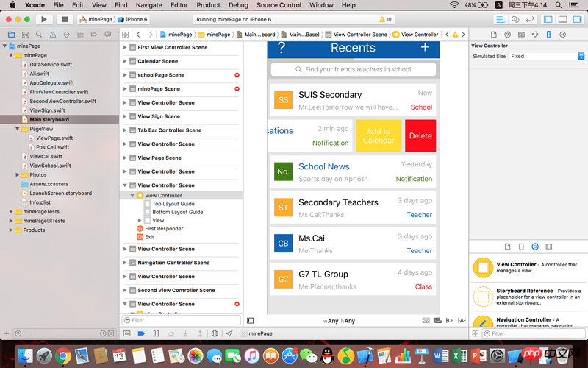Viewport: 588px width, 368px height.
Task: Open the Size inspector icon
Action: pyautogui.click(x=548, y=35)
